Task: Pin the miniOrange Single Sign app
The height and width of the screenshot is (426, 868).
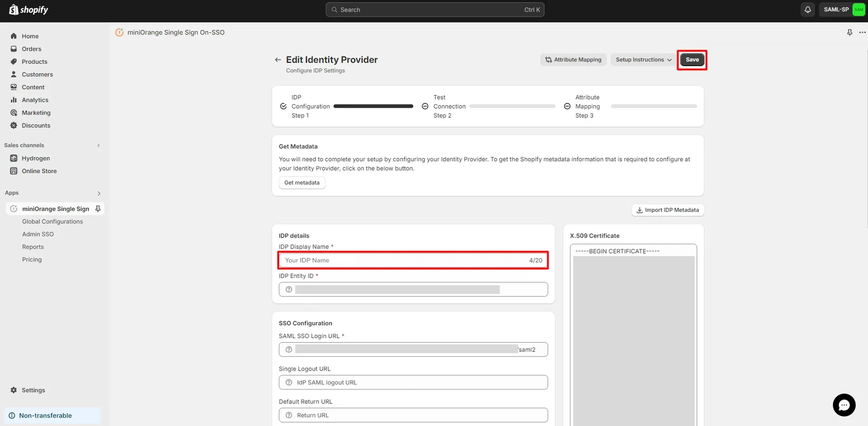Action: [98, 209]
